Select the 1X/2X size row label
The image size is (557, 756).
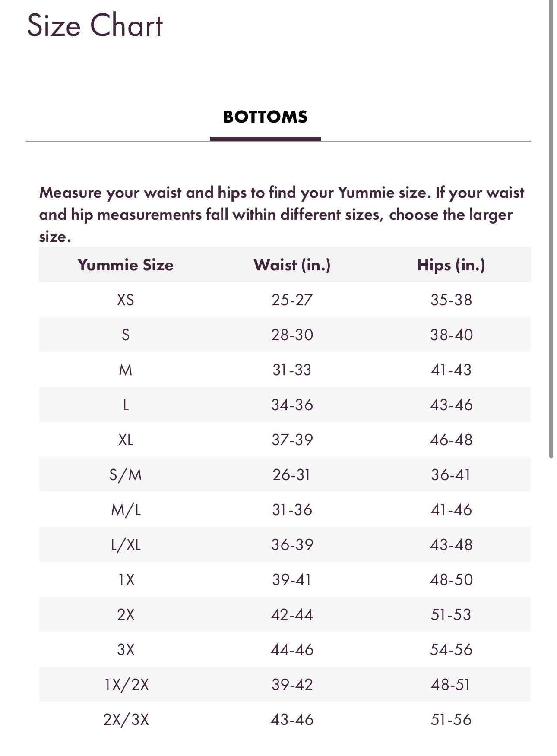pos(126,684)
